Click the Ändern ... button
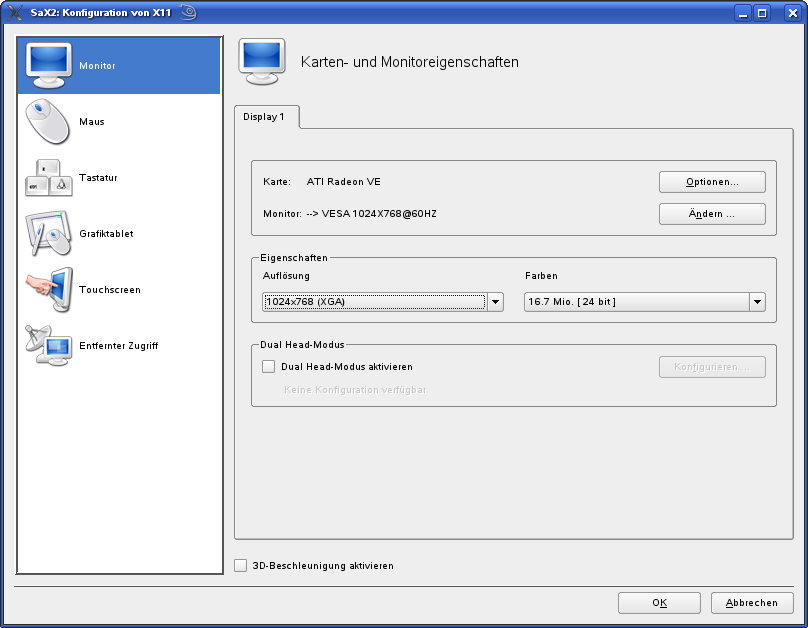Image resolution: width=808 pixels, height=628 pixels. [x=712, y=214]
